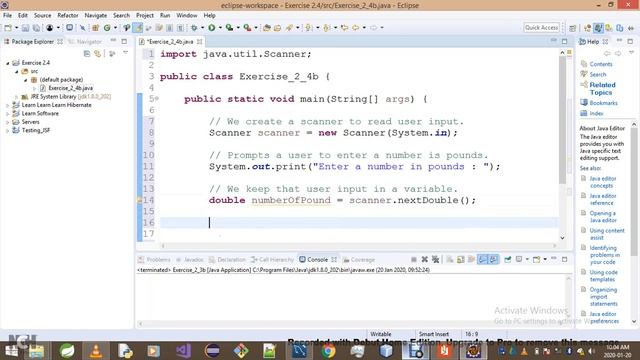Open Package Explorer View Menu dropdown
This screenshot has width=640, height=360.
(x=125, y=53)
